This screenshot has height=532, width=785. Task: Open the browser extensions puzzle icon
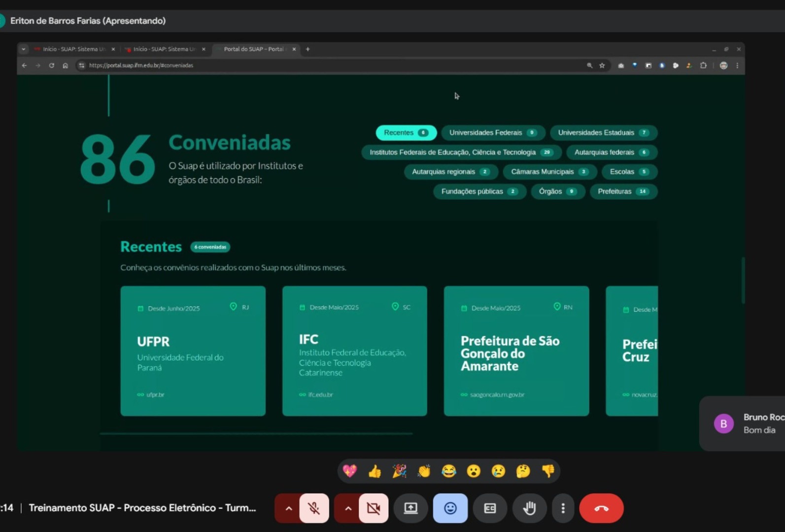[x=703, y=66]
